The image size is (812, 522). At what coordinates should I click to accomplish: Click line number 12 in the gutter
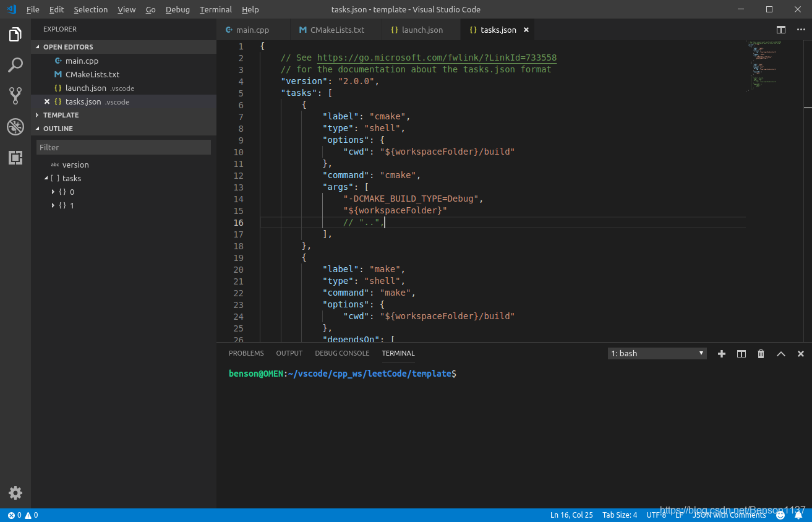239,175
